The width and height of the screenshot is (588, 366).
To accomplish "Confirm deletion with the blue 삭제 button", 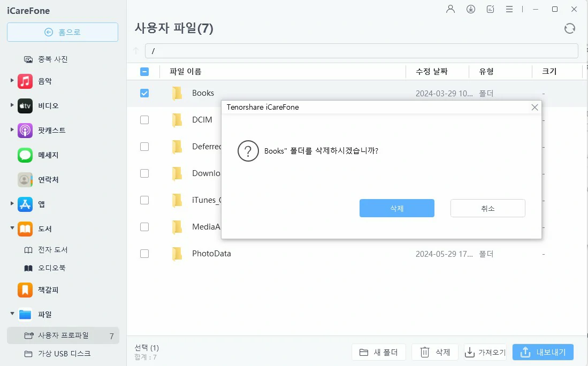I will (x=396, y=208).
